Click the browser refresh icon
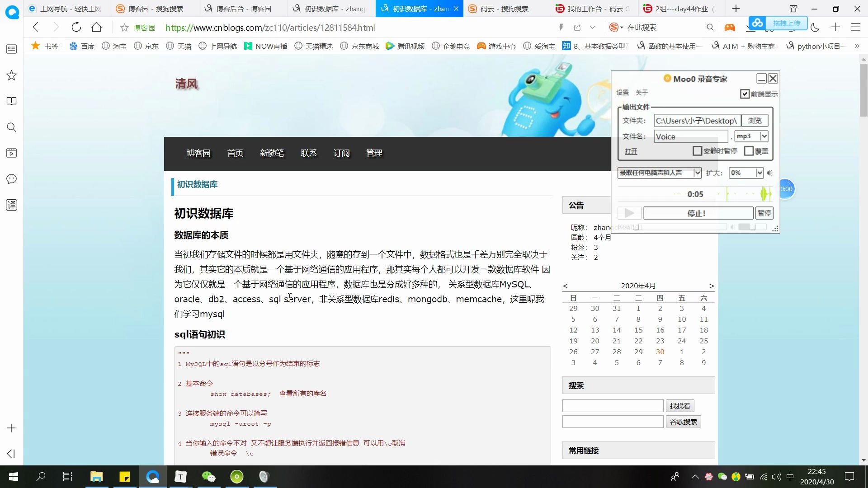 (x=76, y=27)
